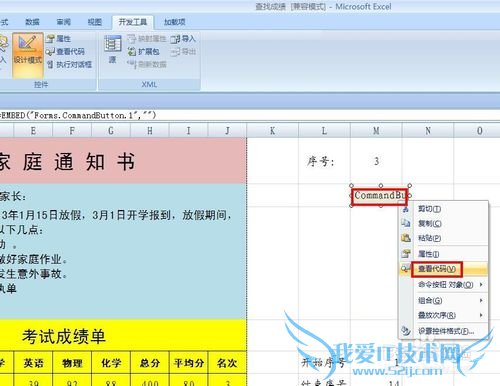Screen dimensions: 500x386
Task: Click the 家庭通知书 title cell
Action: 123,161
